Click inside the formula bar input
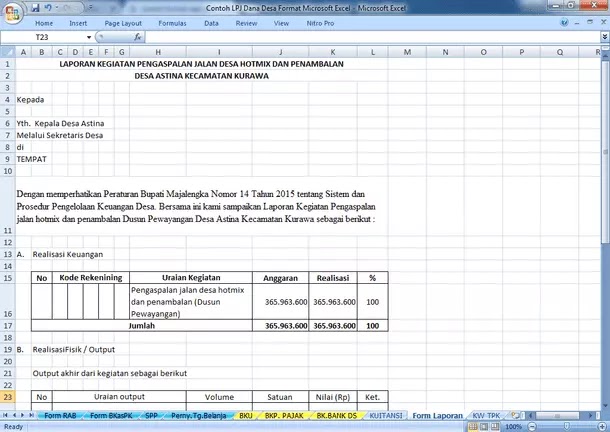Viewport: 610px width, 432px height. click(x=373, y=37)
